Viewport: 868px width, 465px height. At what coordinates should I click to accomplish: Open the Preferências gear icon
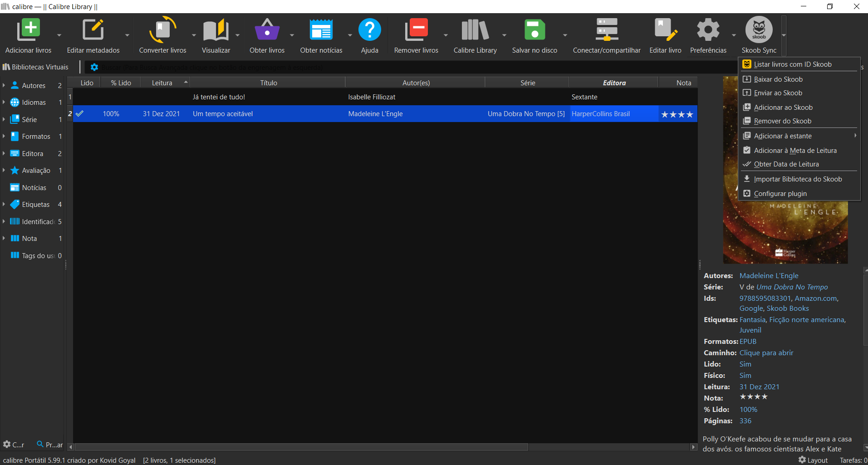tap(708, 30)
